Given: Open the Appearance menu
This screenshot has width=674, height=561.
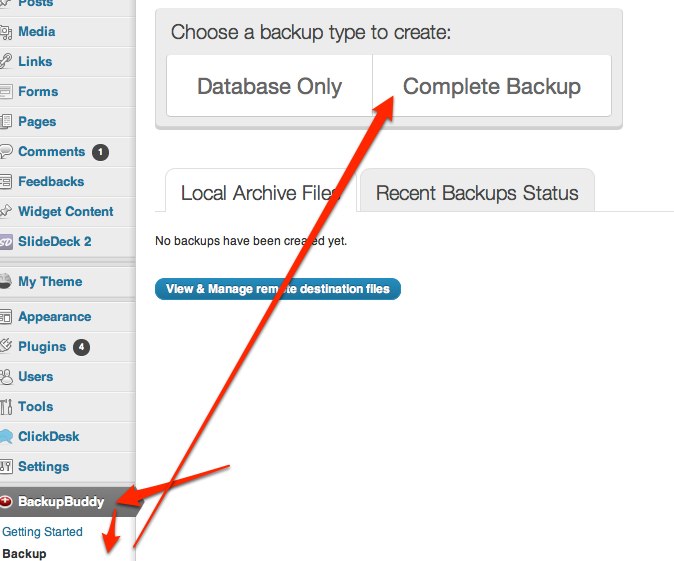Looking at the screenshot, I should [55, 317].
